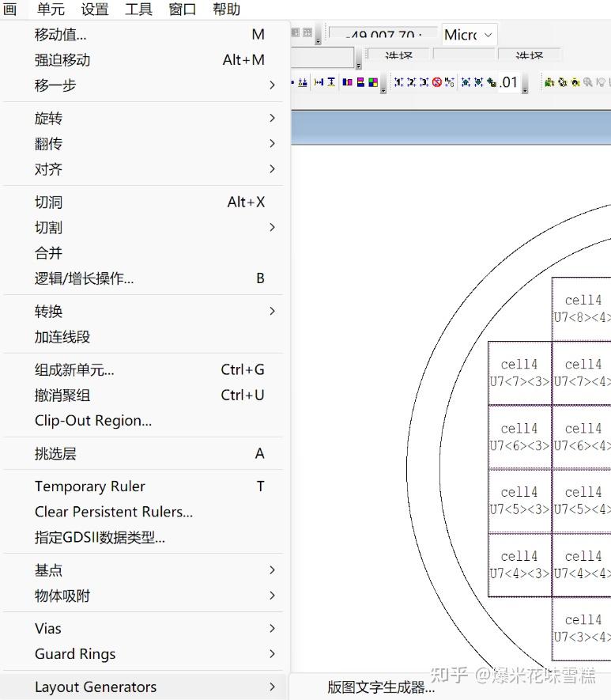Image resolution: width=611 pixels, height=700 pixels.
Task: Open the 工具 menu
Action: (138, 9)
